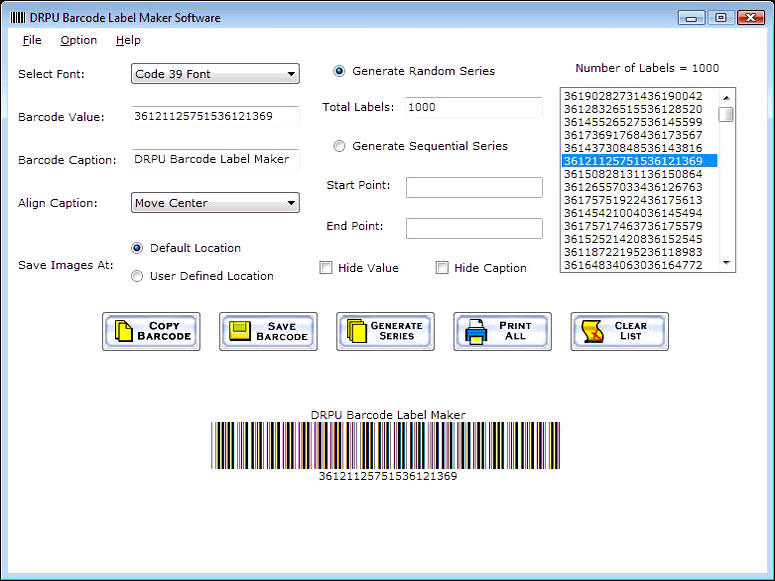
Task: Click the Print All printer icon
Action: pos(475,331)
